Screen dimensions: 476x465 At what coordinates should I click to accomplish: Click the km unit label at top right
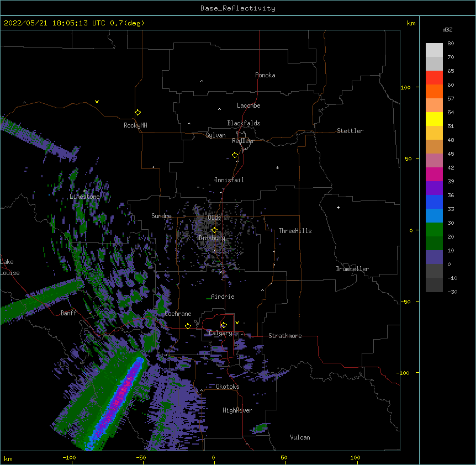pyautogui.click(x=411, y=23)
